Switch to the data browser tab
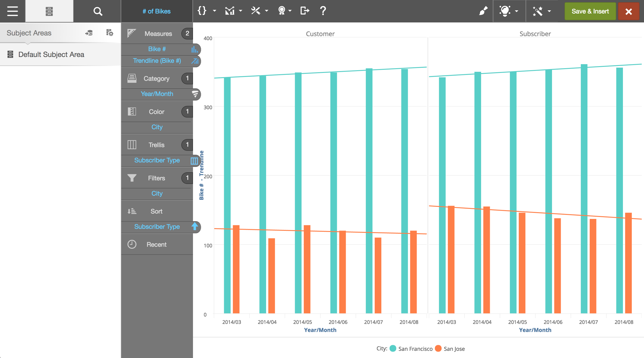The height and width of the screenshot is (358, 644). point(49,11)
